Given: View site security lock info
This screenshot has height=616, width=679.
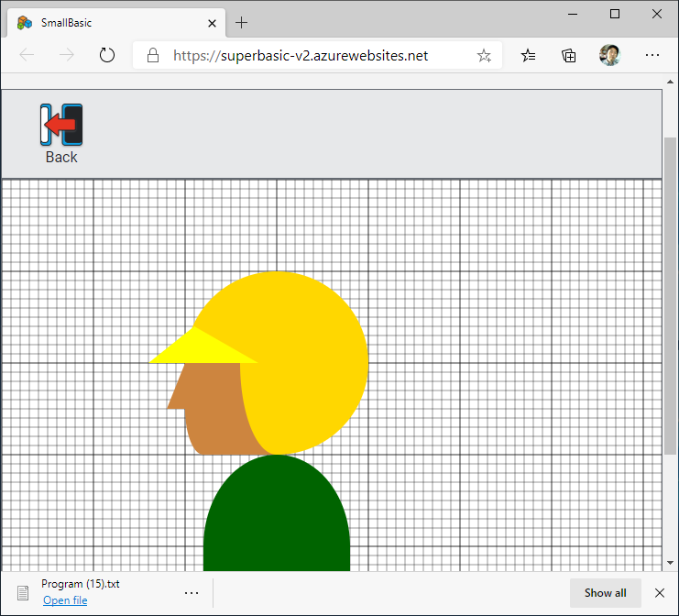Looking at the screenshot, I should click(x=153, y=55).
